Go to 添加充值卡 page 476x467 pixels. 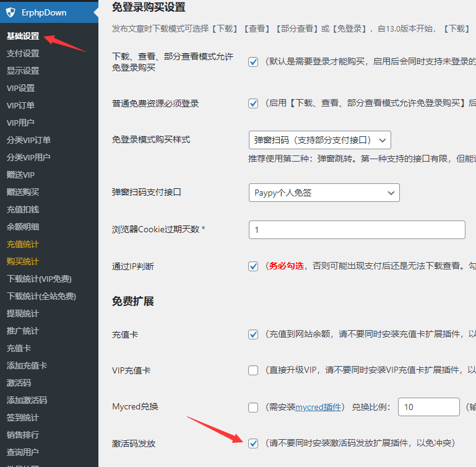[27, 365]
